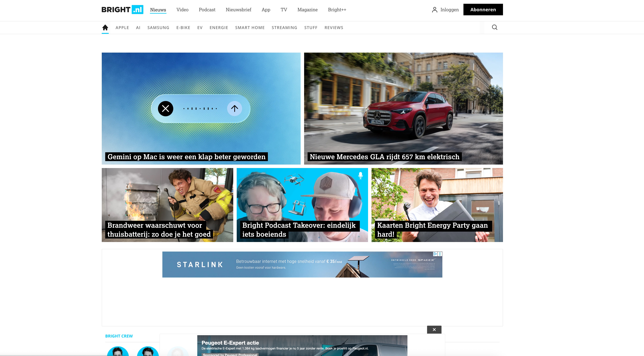Open ad options dots on Starlink banner
The width and height of the screenshot is (644, 356).
click(440, 254)
